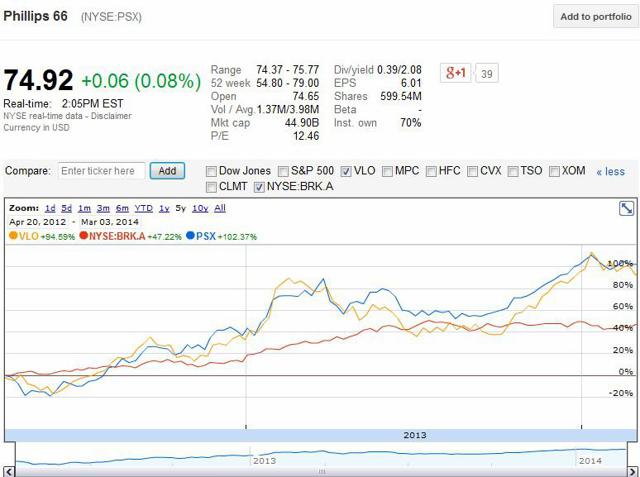
Task: Set chart zoom to All
Action: click(x=220, y=208)
